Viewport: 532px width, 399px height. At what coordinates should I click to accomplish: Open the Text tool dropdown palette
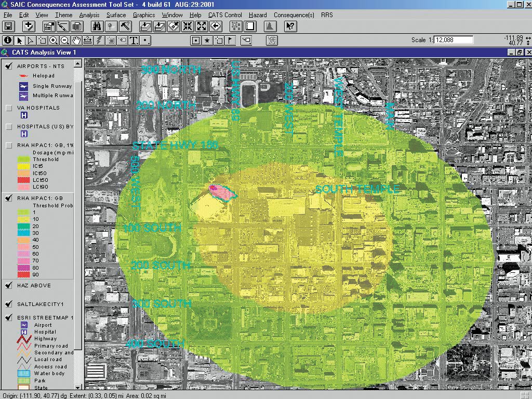coord(134,41)
